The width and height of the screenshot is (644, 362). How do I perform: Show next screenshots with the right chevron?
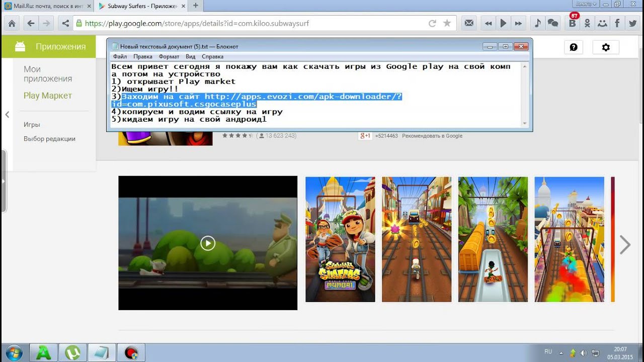625,245
